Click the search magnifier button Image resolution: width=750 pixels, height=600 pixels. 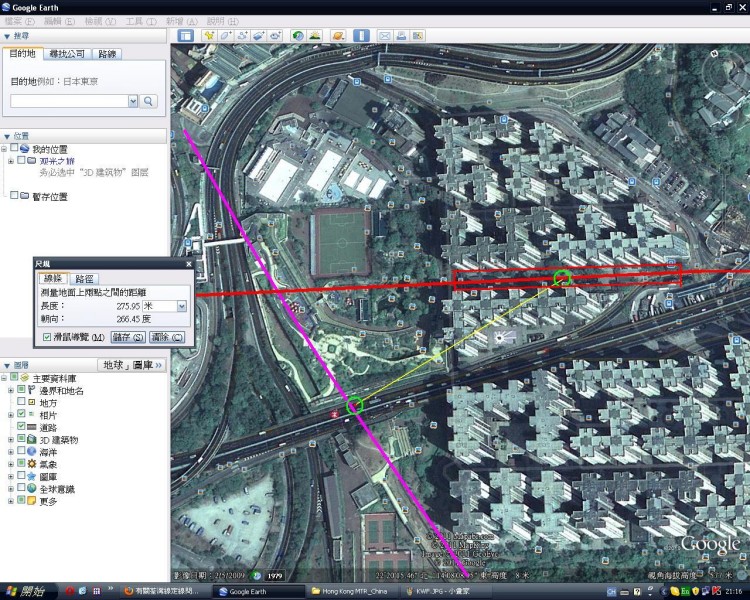tap(149, 101)
